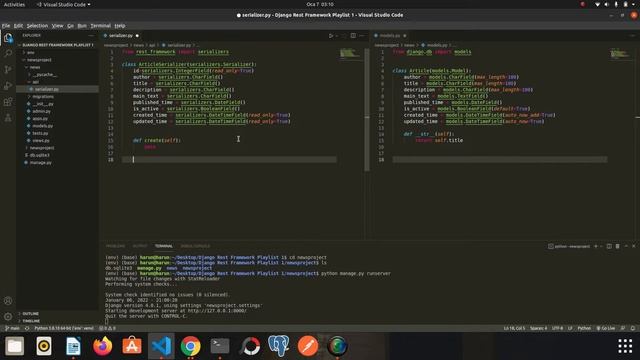
Task: Click the left editor's minimap
Action: (350, 53)
